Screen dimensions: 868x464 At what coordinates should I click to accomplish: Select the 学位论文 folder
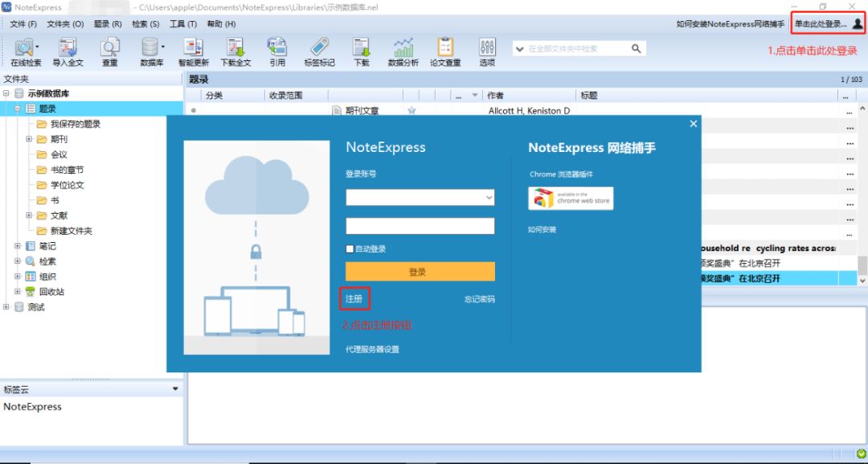[68, 185]
